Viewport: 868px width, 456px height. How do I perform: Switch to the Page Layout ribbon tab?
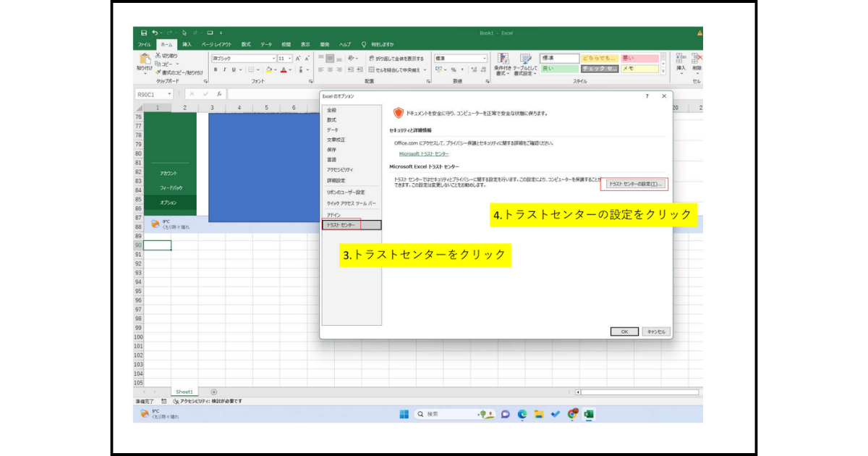pos(217,44)
